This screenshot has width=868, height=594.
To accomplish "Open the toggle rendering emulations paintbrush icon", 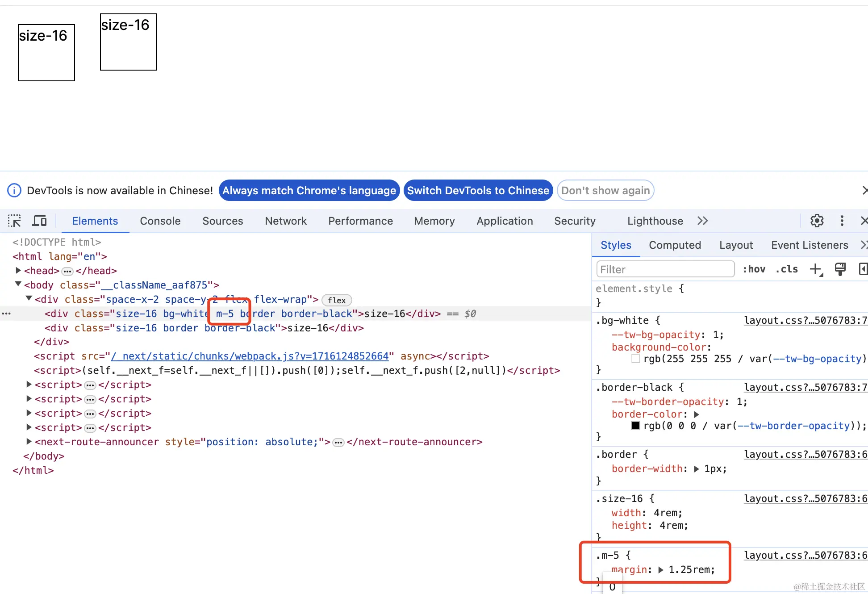I will click(x=840, y=269).
